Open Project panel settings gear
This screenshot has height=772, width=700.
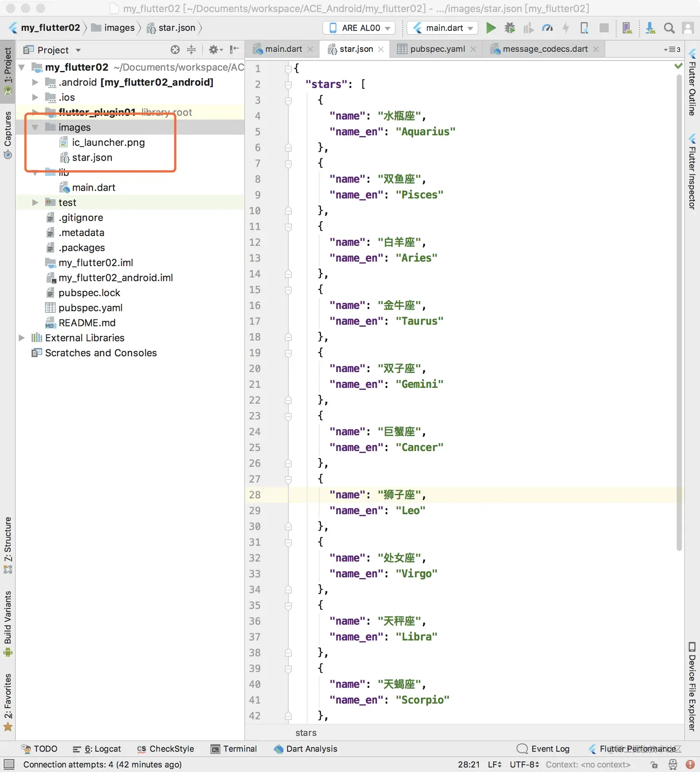click(x=215, y=50)
